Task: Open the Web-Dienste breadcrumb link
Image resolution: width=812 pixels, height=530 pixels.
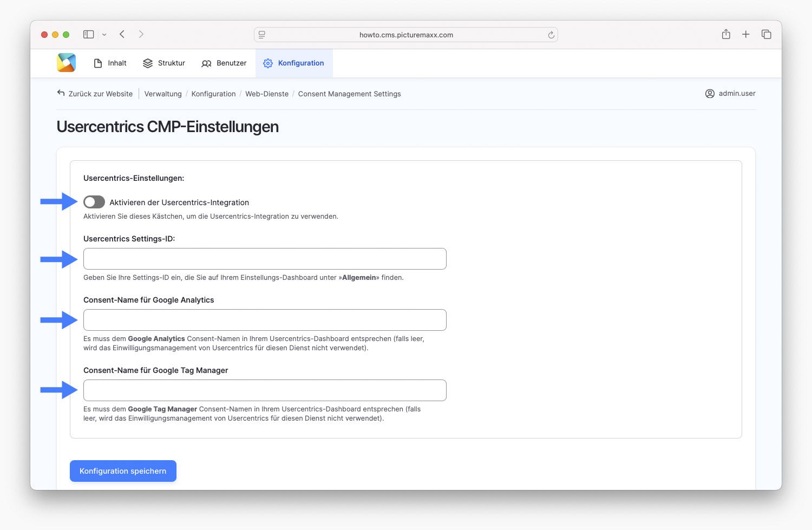Action: [x=267, y=94]
